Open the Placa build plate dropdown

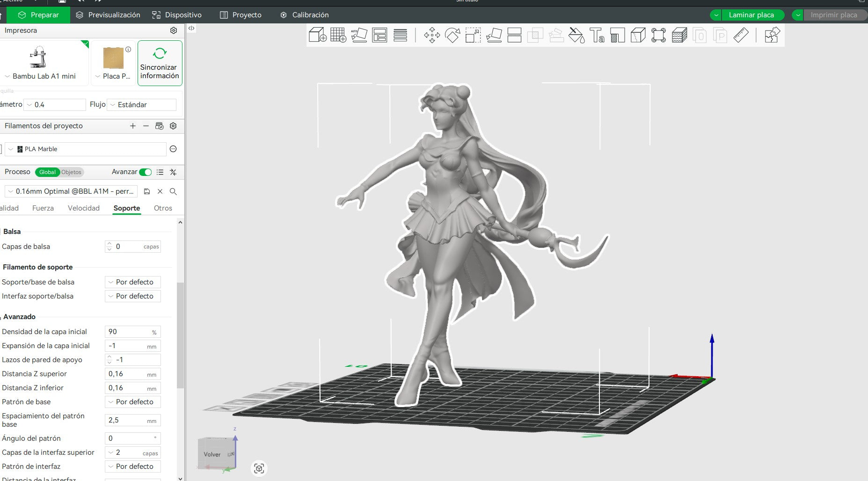coord(113,76)
